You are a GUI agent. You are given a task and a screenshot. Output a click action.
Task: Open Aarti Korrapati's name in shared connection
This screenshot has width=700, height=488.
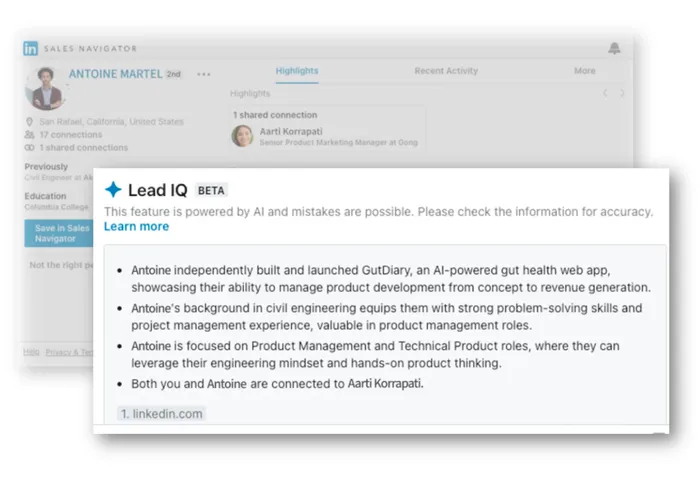[291, 131]
